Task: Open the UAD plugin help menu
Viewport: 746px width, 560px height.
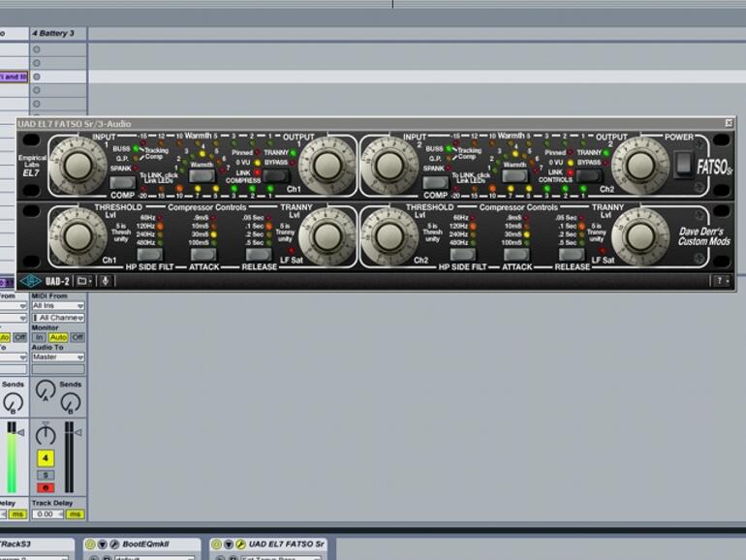Action: [x=722, y=282]
